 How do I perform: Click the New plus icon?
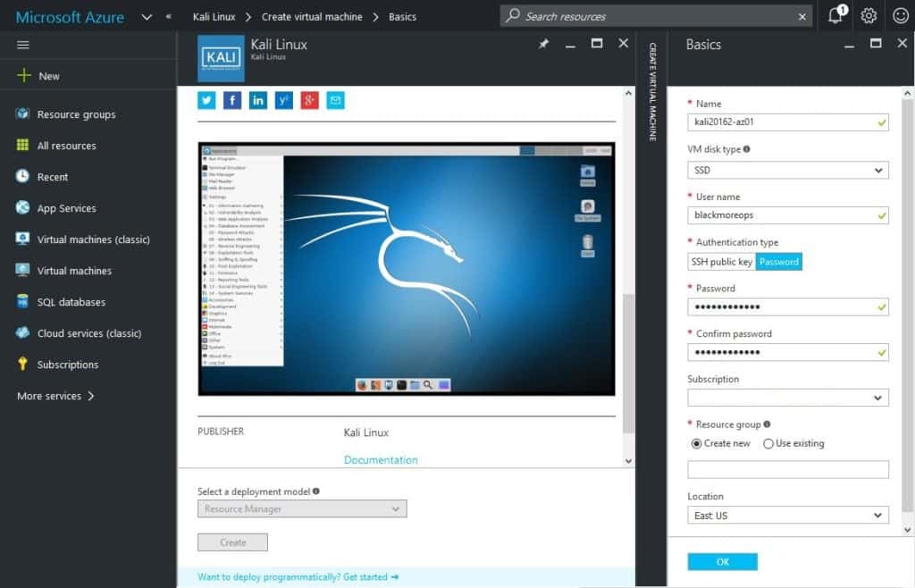(x=24, y=75)
